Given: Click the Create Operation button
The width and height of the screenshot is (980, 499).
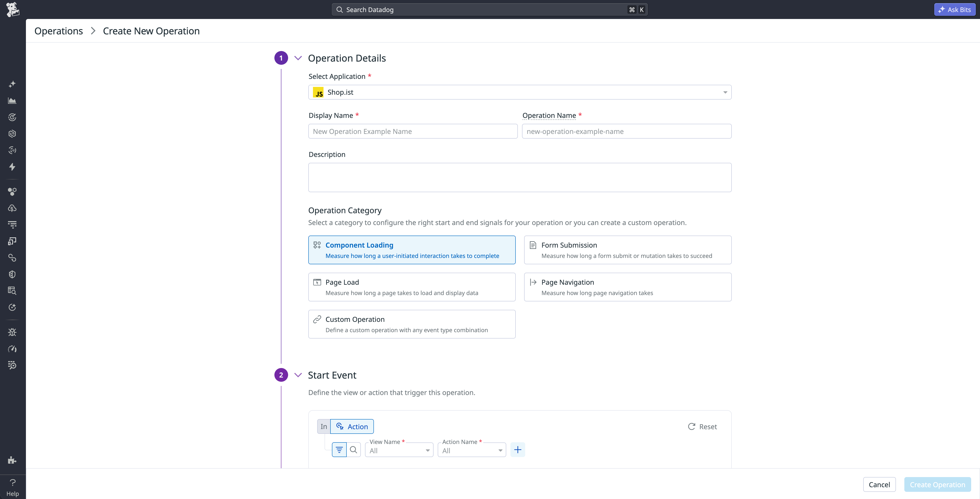Looking at the screenshot, I should [x=937, y=484].
